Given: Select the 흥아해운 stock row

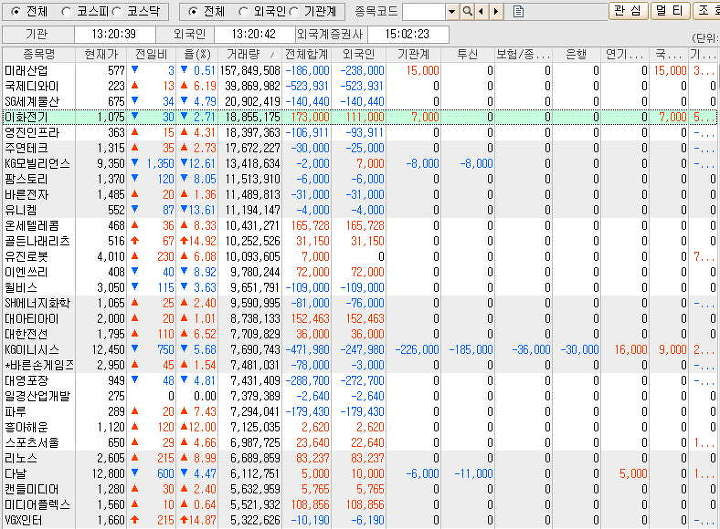Looking at the screenshot, I should (x=360, y=427).
